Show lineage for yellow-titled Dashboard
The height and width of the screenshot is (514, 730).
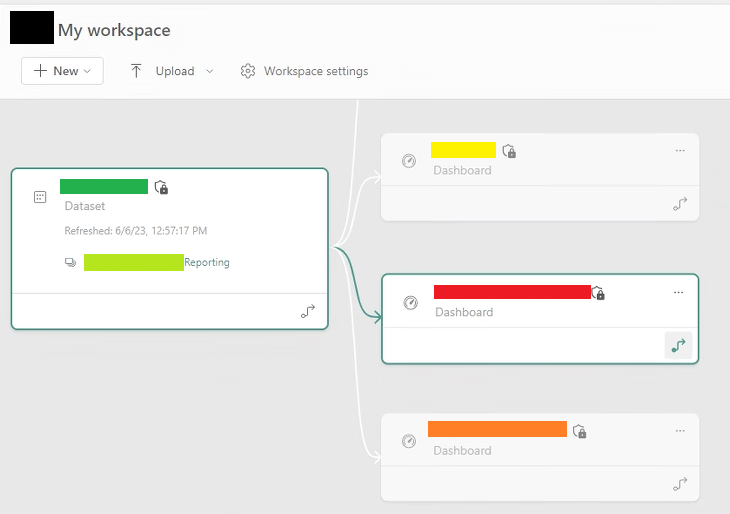coord(680,204)
